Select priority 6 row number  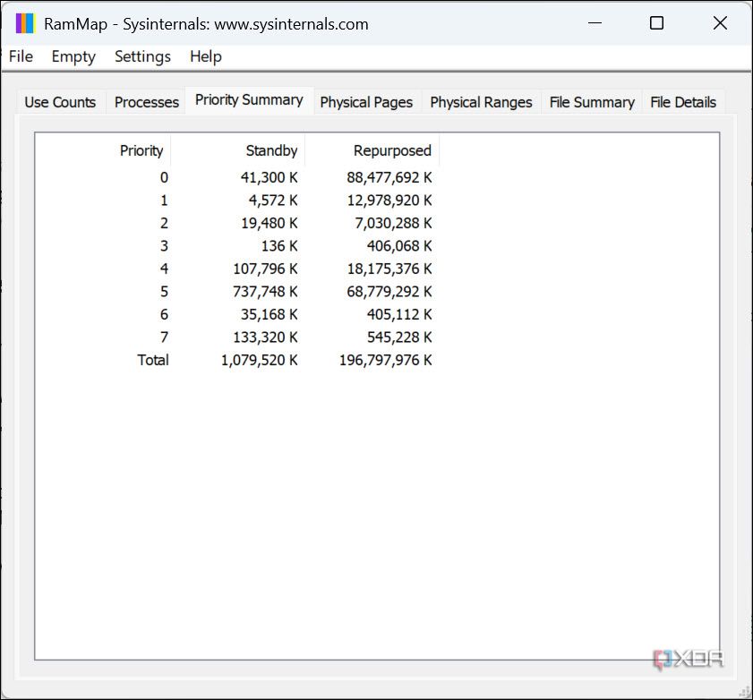click(x=164, y=314)
